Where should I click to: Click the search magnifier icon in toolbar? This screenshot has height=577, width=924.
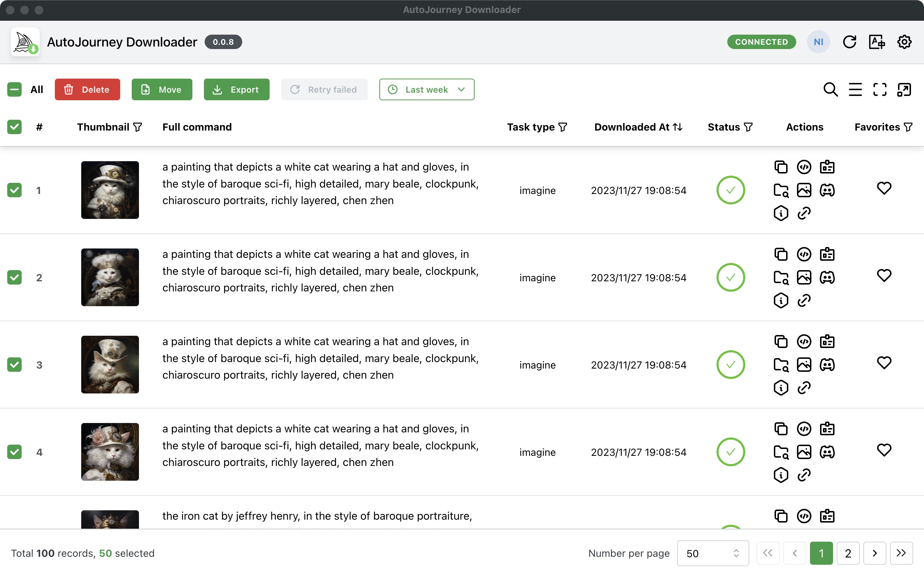pyautogui.click(x=830, y=90)
